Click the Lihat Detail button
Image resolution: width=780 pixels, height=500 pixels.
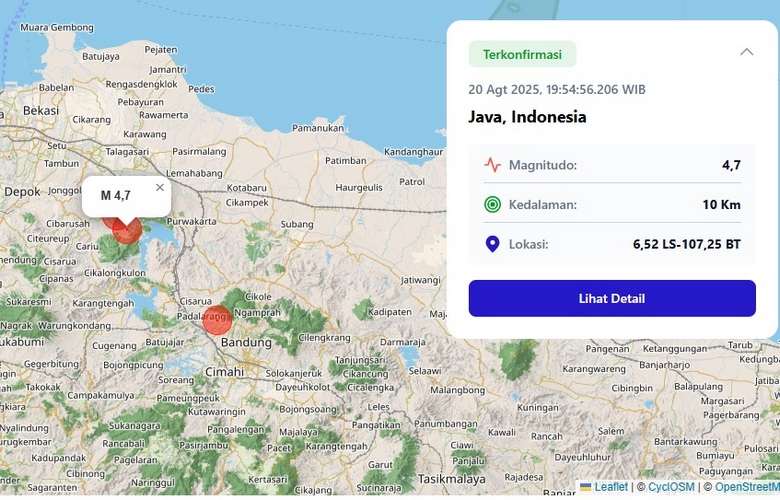(612, 298)
